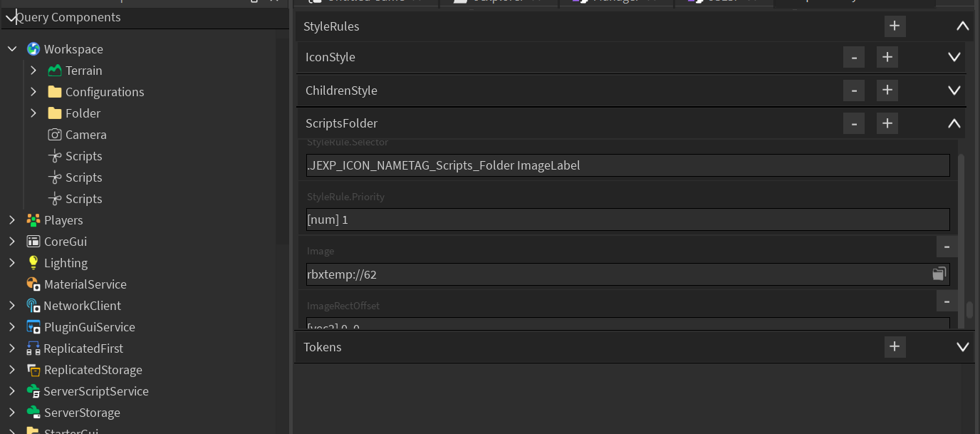Click the MaterialService icon
The image size is (980, 434).
(x=33, y=284)
